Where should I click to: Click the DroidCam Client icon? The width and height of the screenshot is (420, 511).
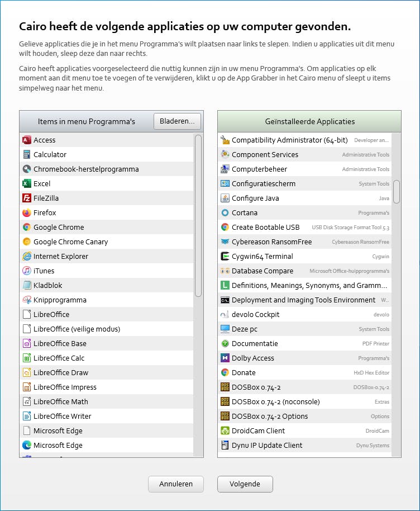click(x=225, y=430)
